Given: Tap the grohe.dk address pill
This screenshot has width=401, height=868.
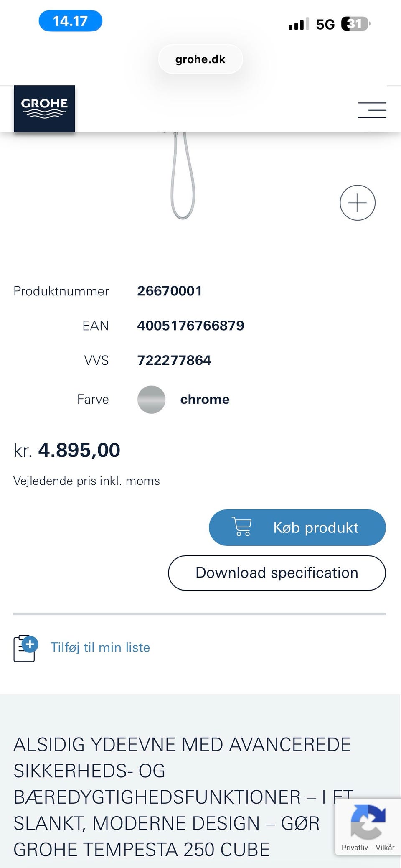Looking at the screenshot, I should pos(200,59).
